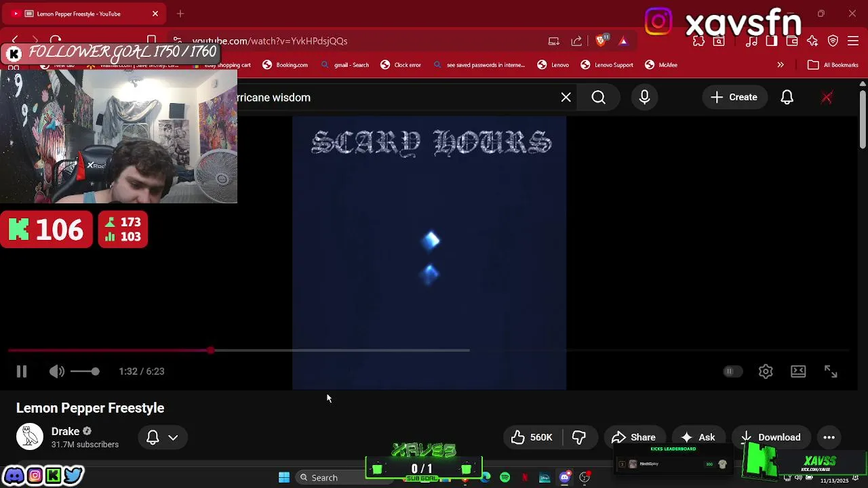Enter fullscreen video mode

pyautogui.click(x=831, y=371)
